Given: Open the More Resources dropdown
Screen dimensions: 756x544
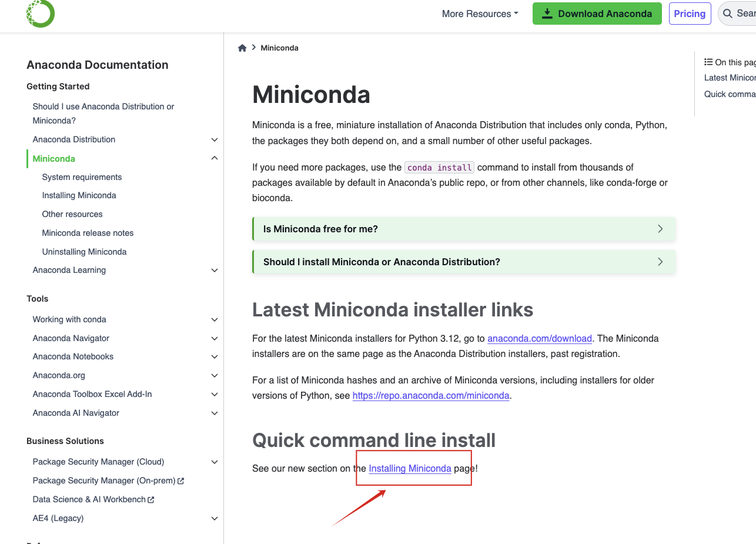Looking at the screenshot, I should pyautogui.click(x=480, y=14).
